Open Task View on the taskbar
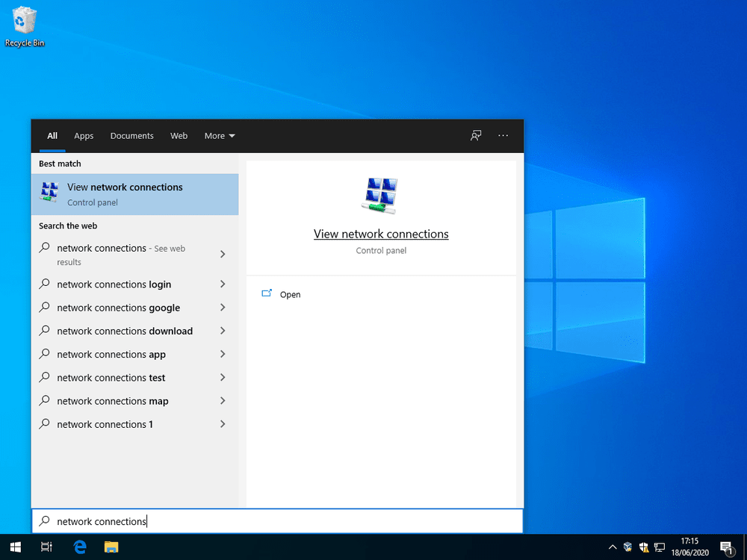 (46, 547)
